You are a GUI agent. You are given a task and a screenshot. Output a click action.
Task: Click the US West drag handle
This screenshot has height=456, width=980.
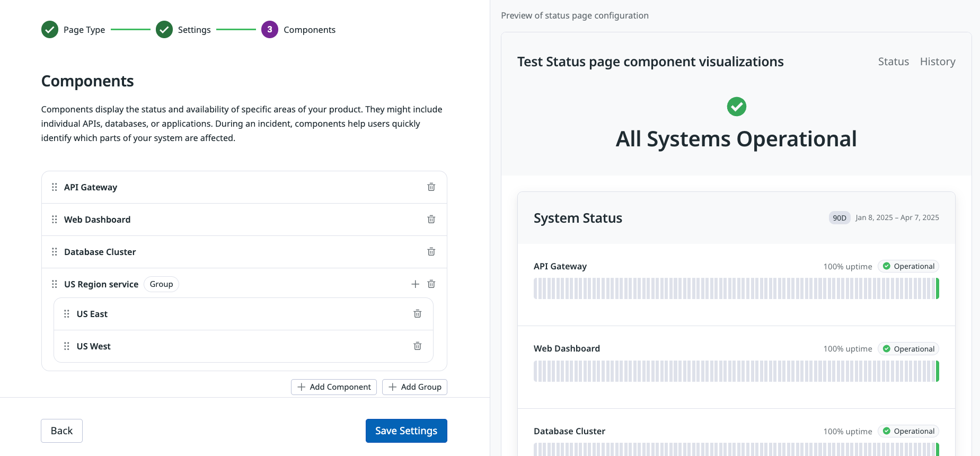[67, 346]
